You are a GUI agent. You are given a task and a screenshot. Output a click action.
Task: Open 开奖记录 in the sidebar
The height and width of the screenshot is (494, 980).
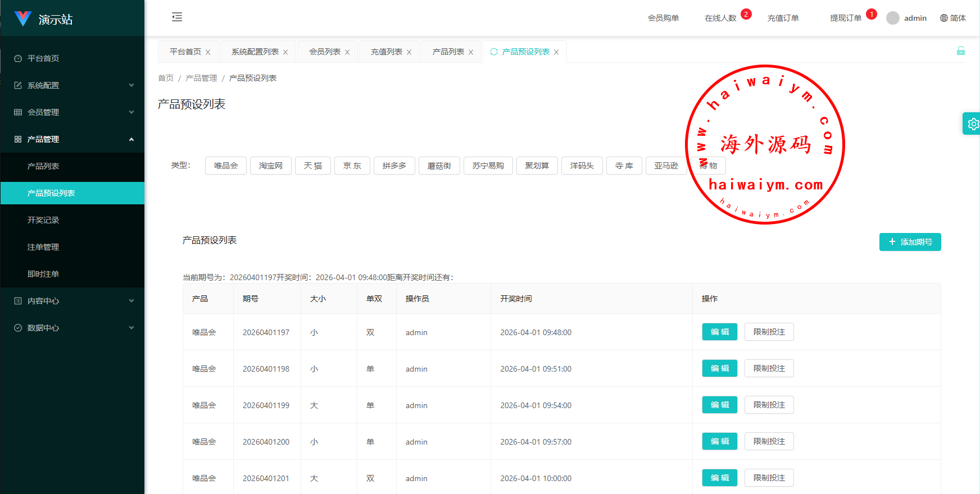click(43, 220)
